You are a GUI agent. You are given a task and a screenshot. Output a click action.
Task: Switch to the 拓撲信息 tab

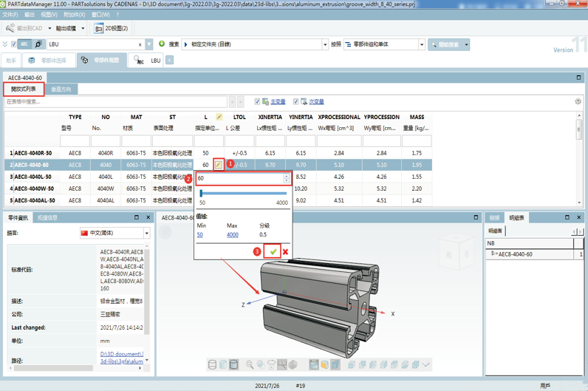pyautogui.click(x=47, y=217)
